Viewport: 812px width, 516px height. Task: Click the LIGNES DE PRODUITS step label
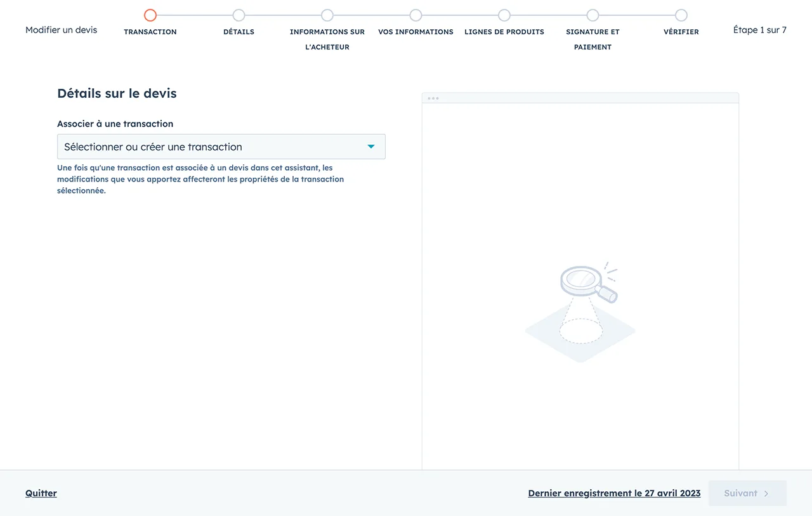click(504, 32)
